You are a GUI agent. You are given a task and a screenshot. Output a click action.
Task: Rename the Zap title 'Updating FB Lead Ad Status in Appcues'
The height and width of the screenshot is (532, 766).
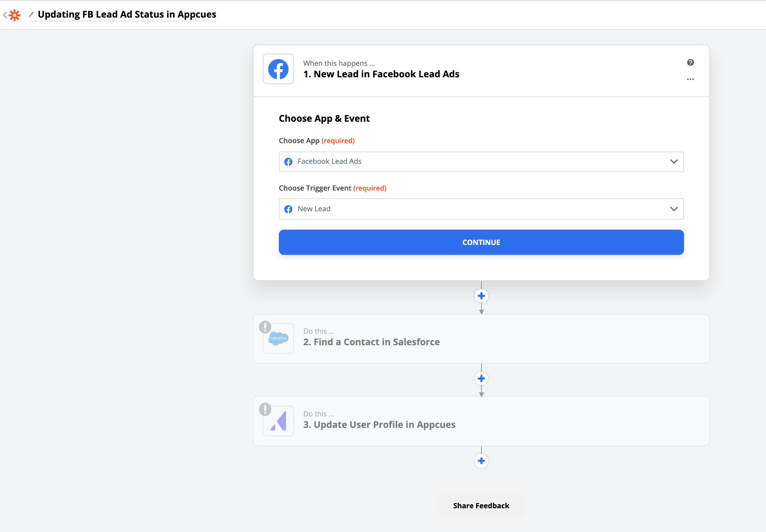pos(127,15)
